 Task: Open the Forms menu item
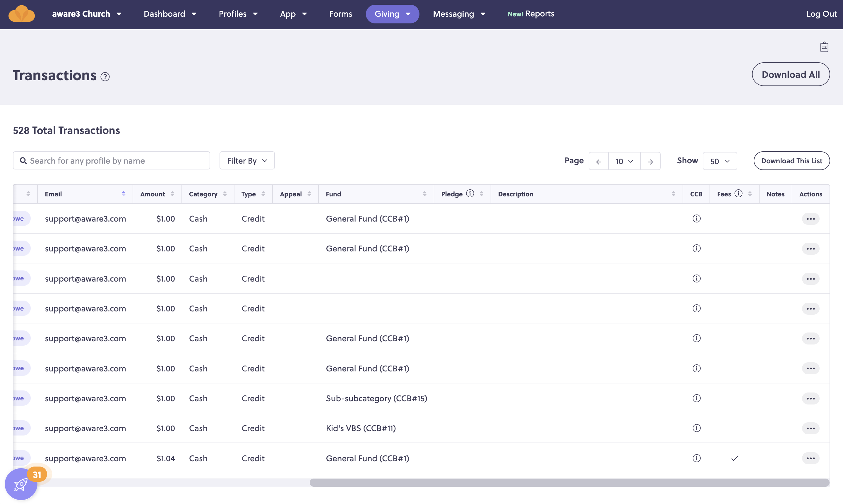coord(341,14)
